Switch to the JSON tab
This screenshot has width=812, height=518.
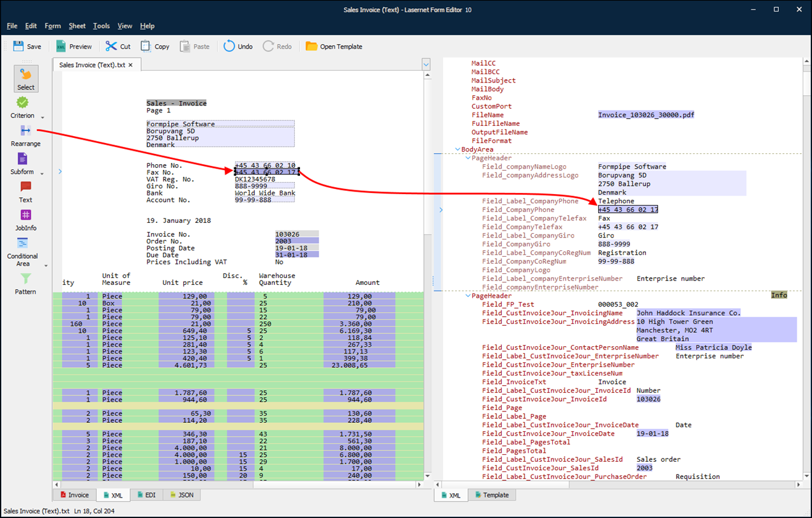(x=181, y=495)
